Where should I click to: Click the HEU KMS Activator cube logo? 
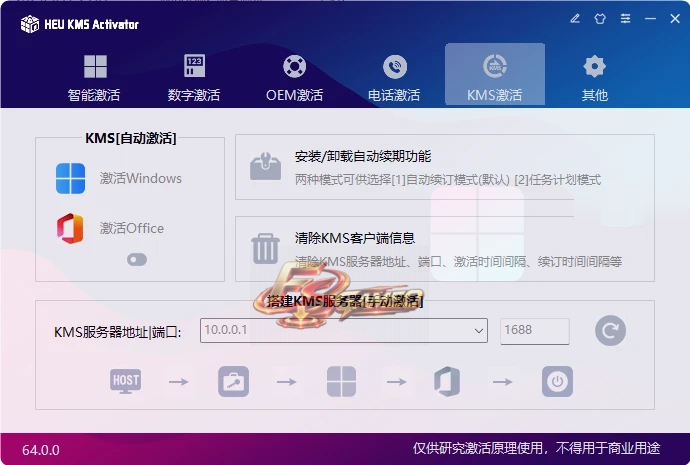pyautogui.click(x=30, y=24)
